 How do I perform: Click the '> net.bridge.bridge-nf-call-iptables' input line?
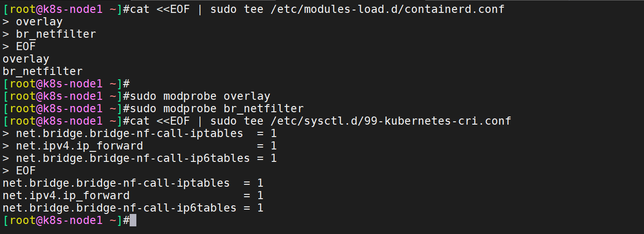click(140, 133)
